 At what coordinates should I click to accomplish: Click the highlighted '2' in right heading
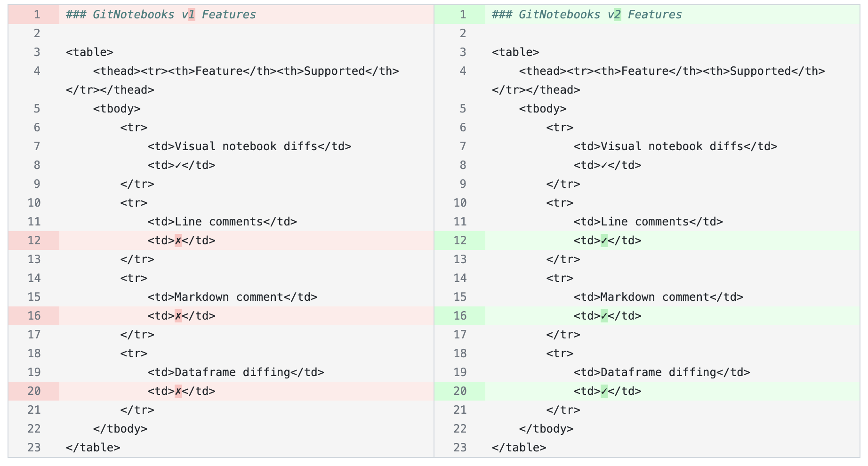(618, 15)
